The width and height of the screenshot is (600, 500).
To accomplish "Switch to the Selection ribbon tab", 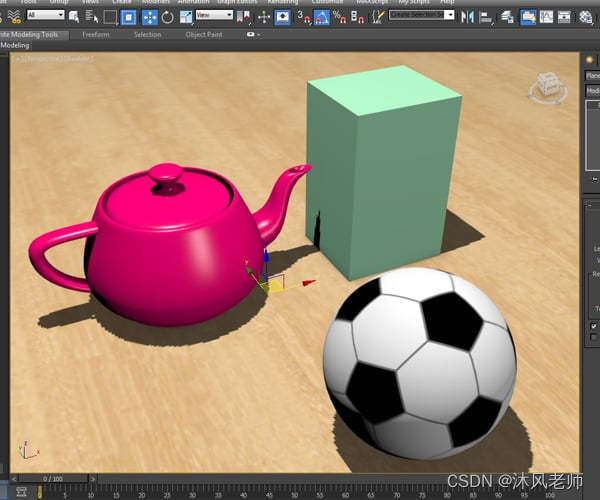I will tap(147, 35).
